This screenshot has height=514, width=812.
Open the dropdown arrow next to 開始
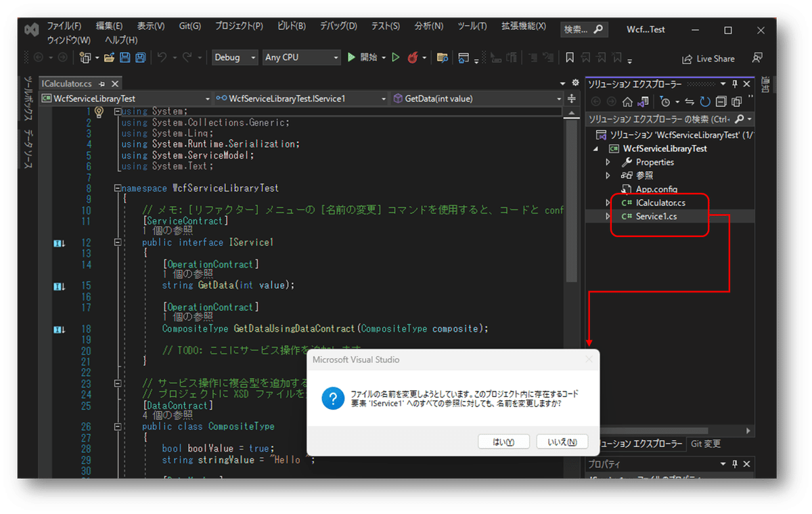coord(384,58)
